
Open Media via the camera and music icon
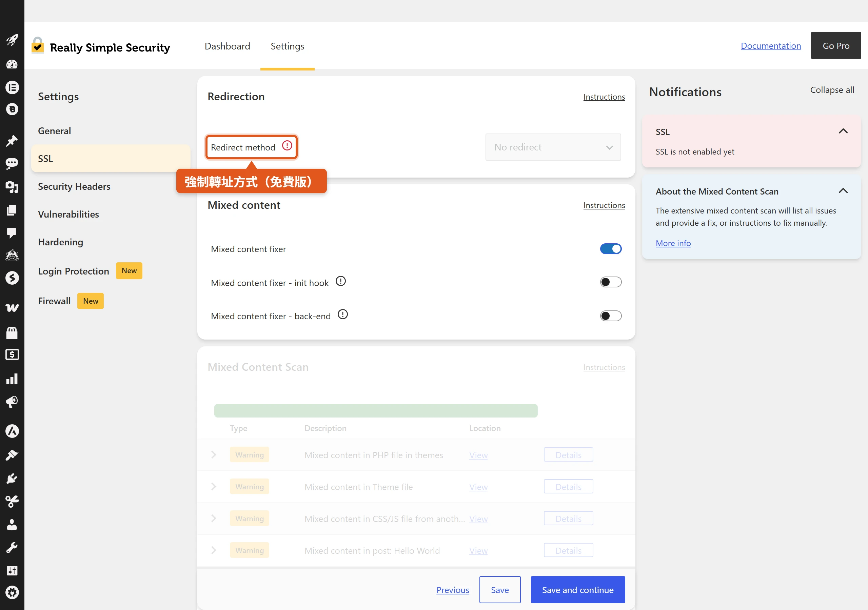tap(12, 187)
